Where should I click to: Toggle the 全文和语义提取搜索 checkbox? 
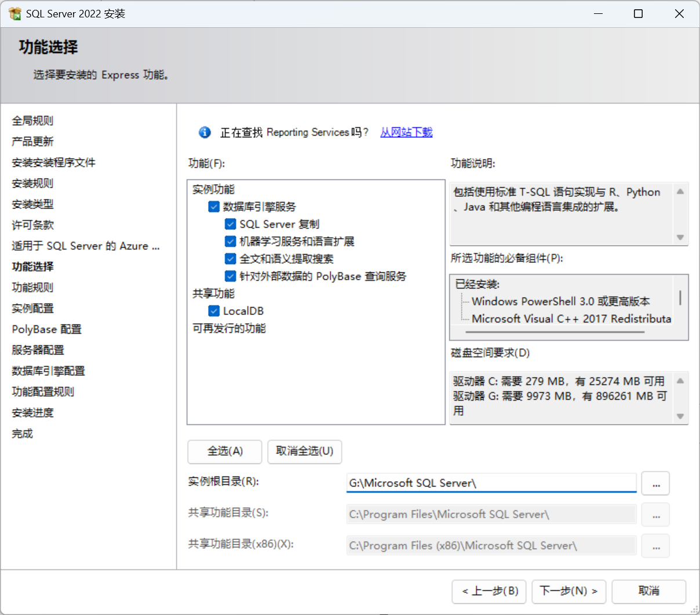click(231, 259)
